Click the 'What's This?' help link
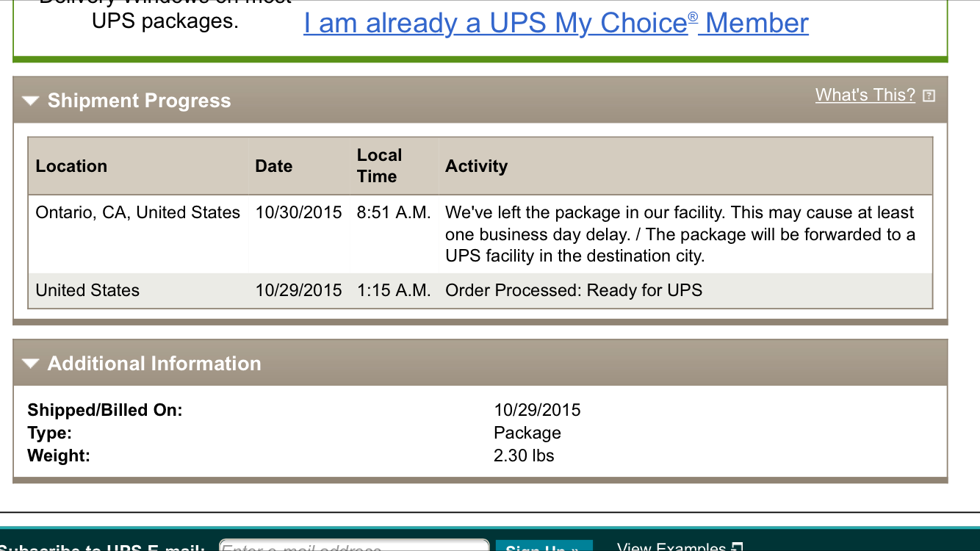Screen dimensions: 980x551 coord(865,95)
